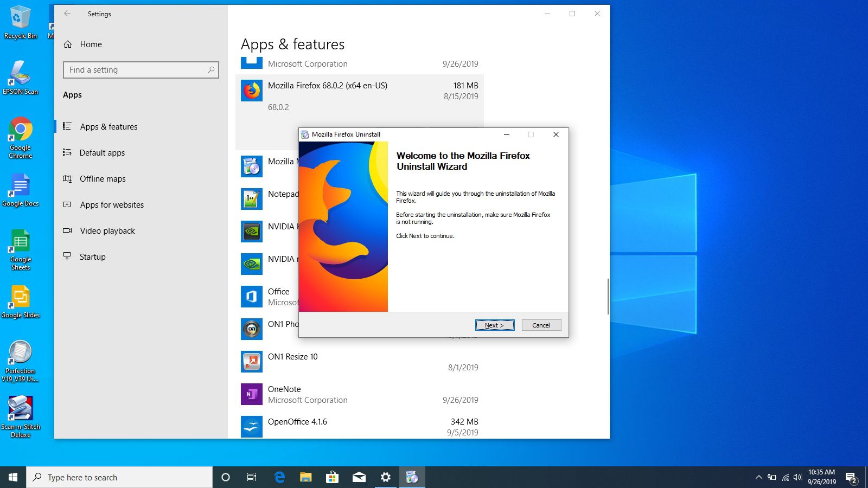
Task: Click the Notepad++ app icon in list
Action: click(x=252, y=199)
